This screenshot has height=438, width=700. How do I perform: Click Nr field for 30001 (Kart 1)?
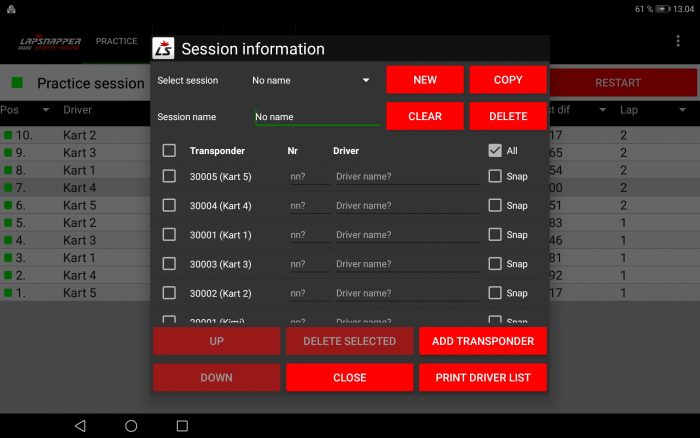pyautogui.click(x=309, y=235)
